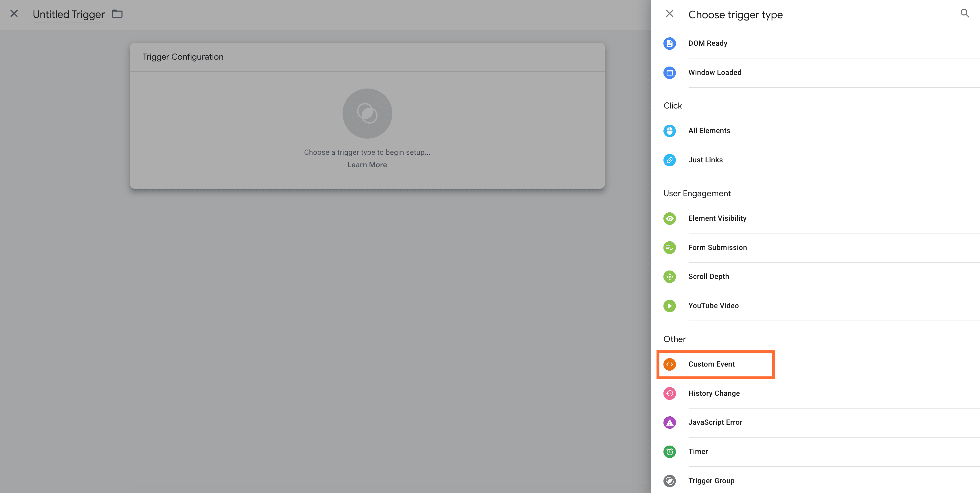Screen dimensions: 980x493
Task: Click the Window Loaded blue icon
Action: [670, 73]
